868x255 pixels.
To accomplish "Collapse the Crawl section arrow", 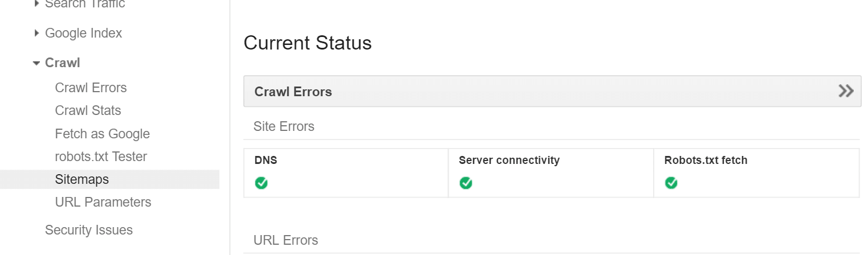I will (x=36, y=63).
